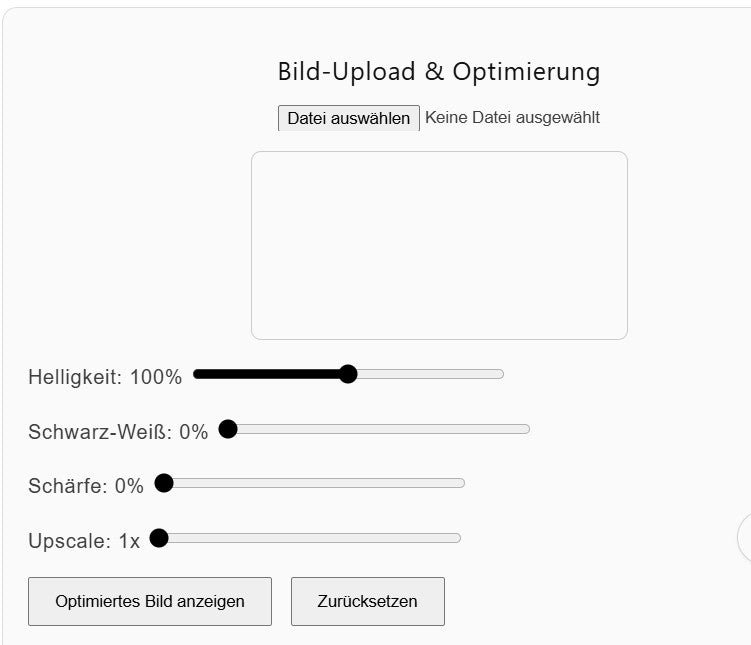Click the right end of Upscale track
The height and width of the screenshot is (645, 751).
click(x=453, y=538)
